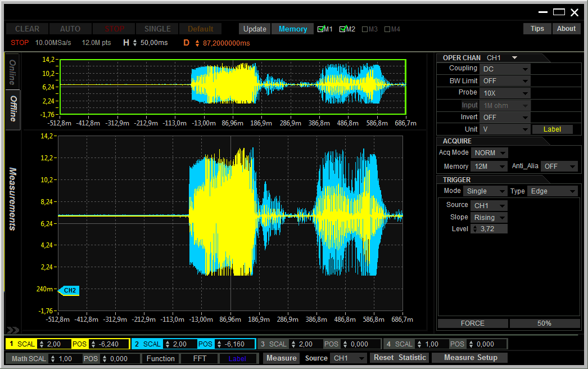Click the AUTO button
This screenshot has width=588, height=369.
[70, 29]
